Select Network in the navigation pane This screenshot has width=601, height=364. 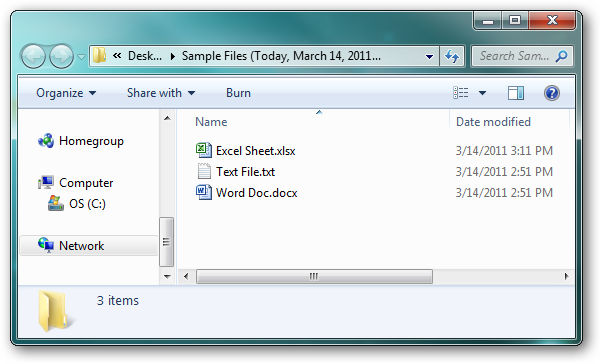tap(81, 246)
